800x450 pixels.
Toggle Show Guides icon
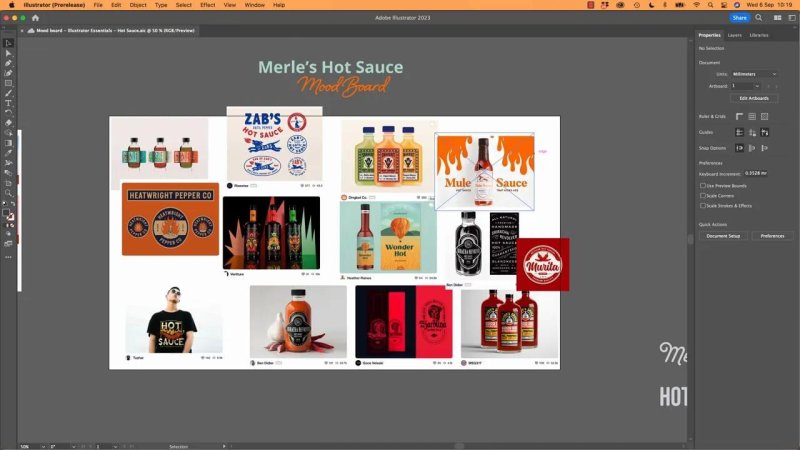[x=739, y=132]
